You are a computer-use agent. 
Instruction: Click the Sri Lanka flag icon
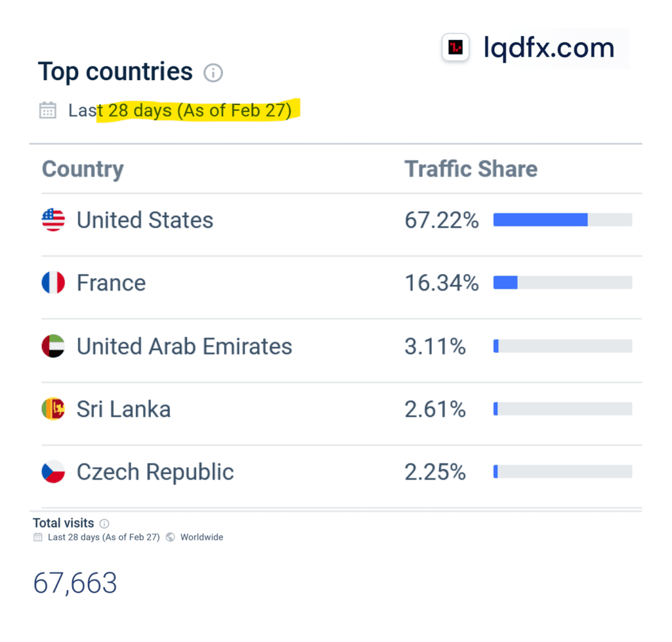tap(53, 409)
